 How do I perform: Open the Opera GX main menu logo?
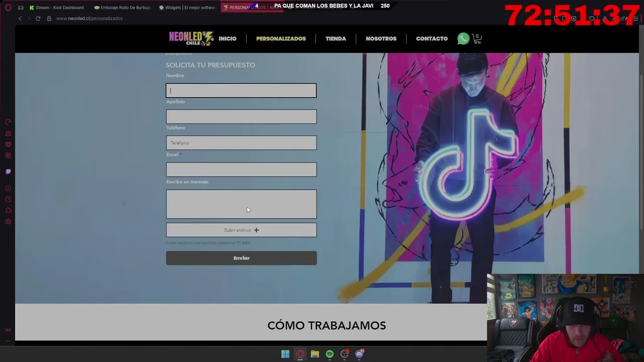click(x=8, y=8)
